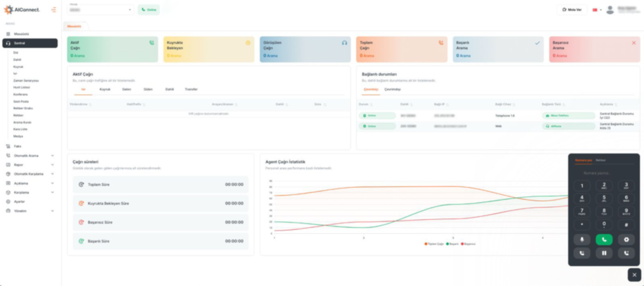The height and width of the screenshot is (286, 644).
Task: Open the language flag dropdown
Action: point(597,10)
